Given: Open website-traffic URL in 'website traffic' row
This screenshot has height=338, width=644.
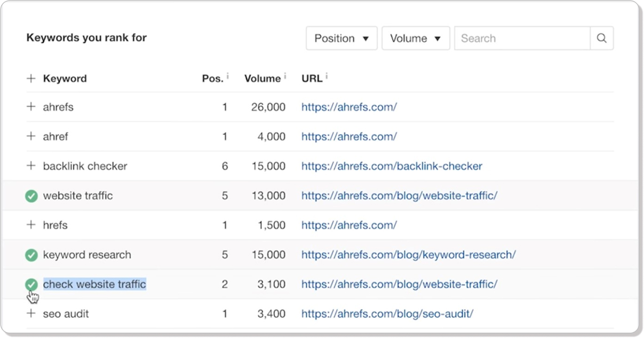Looking at the screenshot, I should pos(399,195).
